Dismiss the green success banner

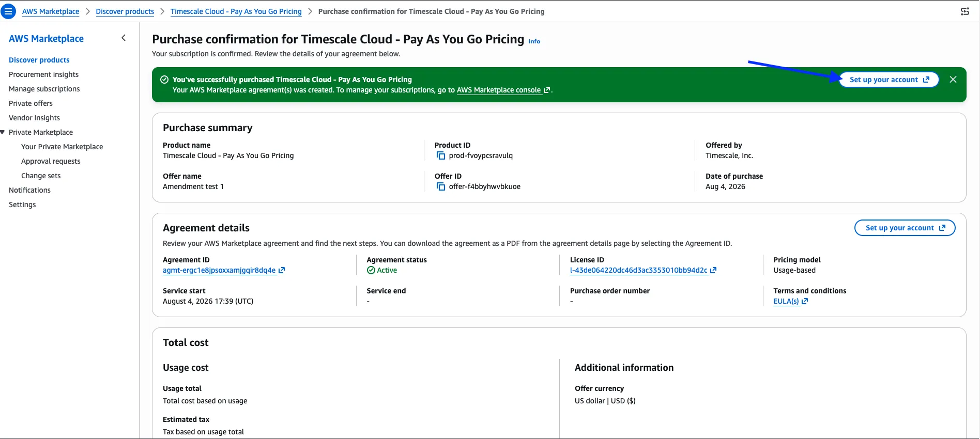(953, 80)
